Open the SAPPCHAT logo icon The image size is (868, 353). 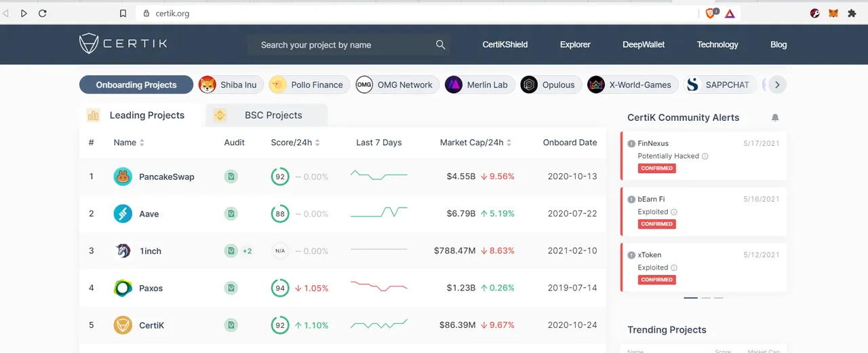pyautogui.click(x=692, y=85)
